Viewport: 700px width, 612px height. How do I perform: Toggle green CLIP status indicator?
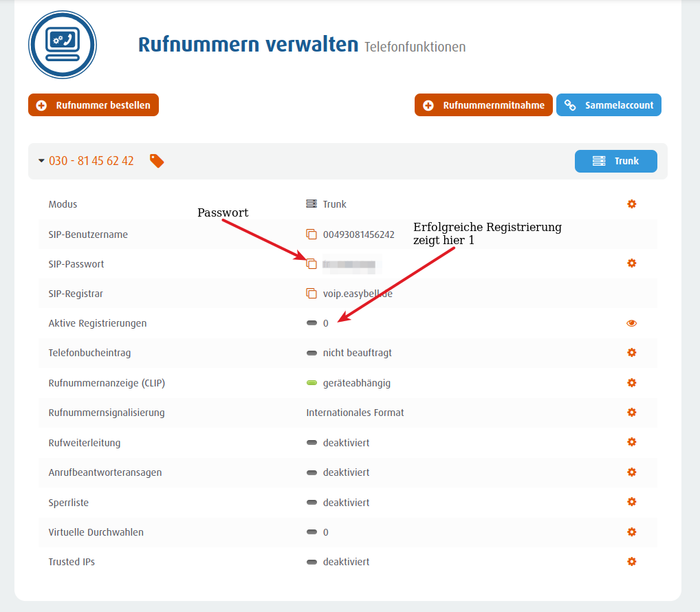click(311, 383)
